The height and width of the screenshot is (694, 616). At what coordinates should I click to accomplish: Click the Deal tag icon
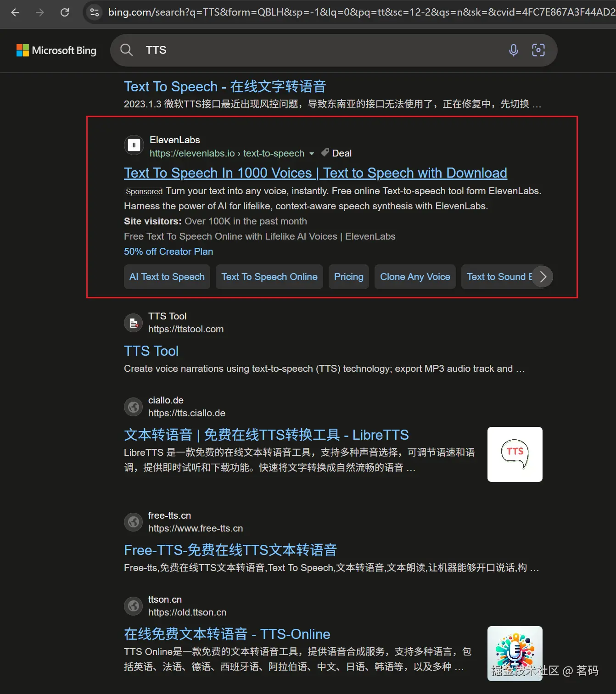click(x=325, y=153)
